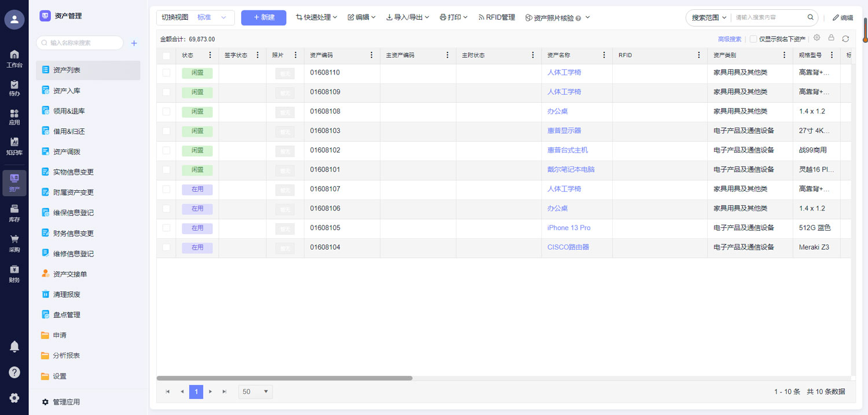Open 资产入库 in the left menu
This screenshot has height=415, width=868.
(67, 91)
